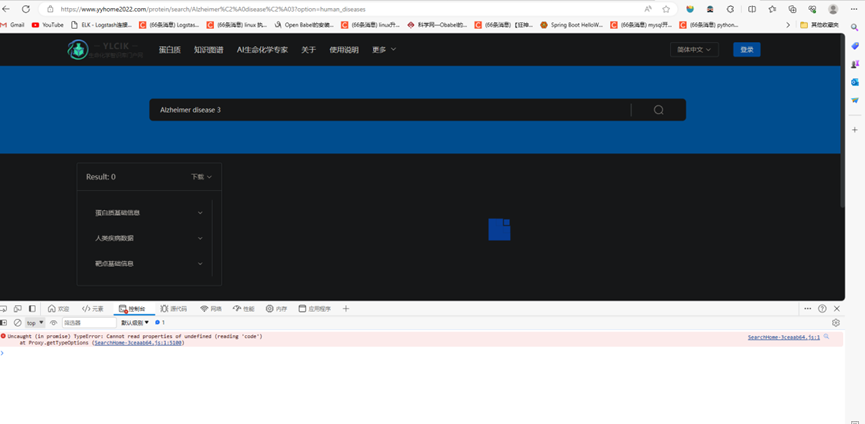
Task: Open the collections icon in browser toolbar
Action: click(792, 9)
